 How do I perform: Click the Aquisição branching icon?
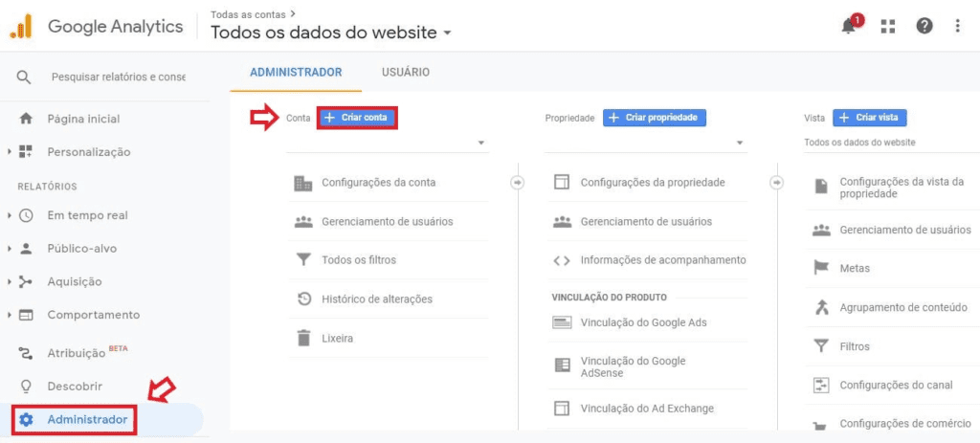point(26,282)
